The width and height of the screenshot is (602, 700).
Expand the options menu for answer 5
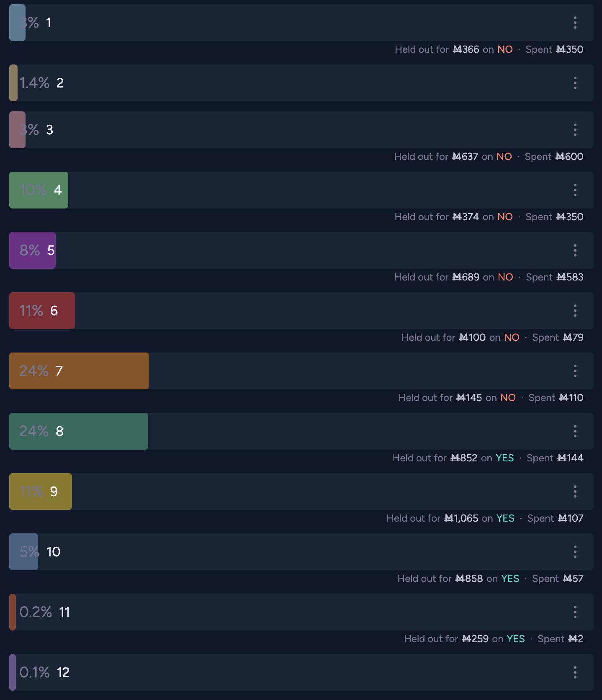(x=575, y=250)
